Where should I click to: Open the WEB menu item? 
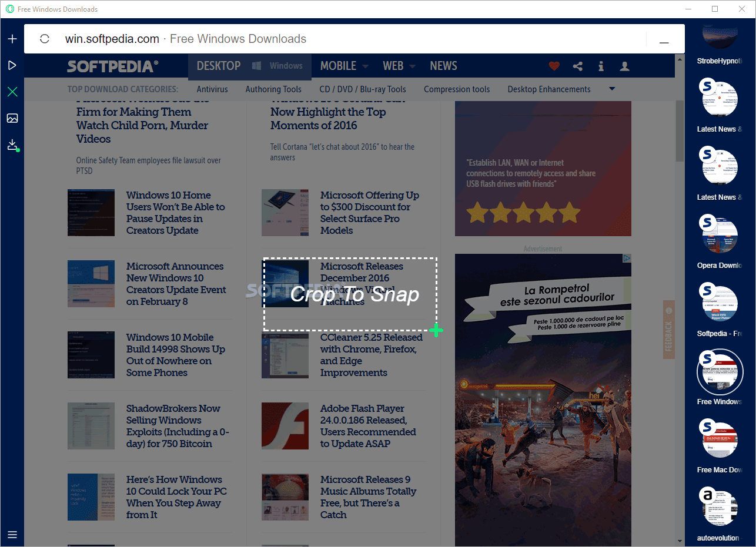[x=393, y=66]
